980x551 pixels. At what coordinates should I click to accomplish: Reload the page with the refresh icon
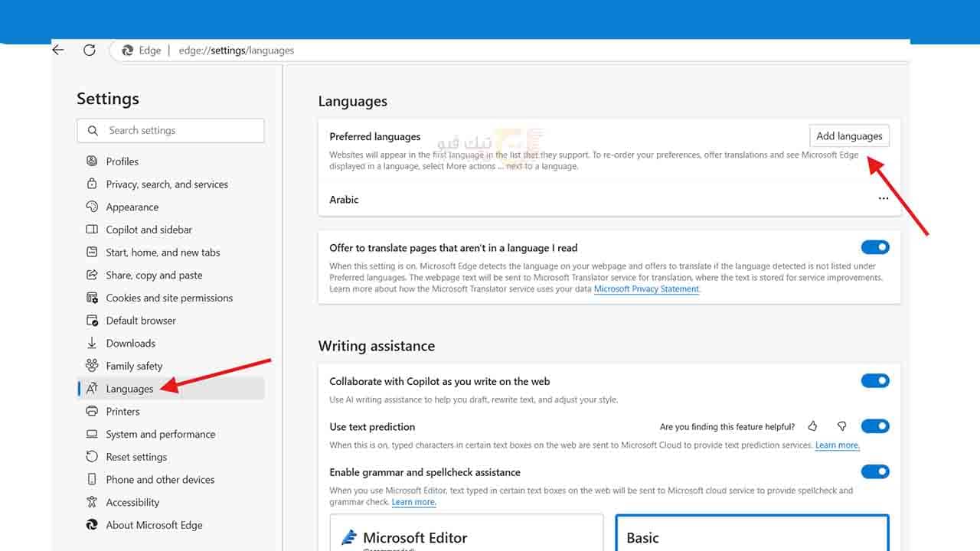click(x=90, y=50)
